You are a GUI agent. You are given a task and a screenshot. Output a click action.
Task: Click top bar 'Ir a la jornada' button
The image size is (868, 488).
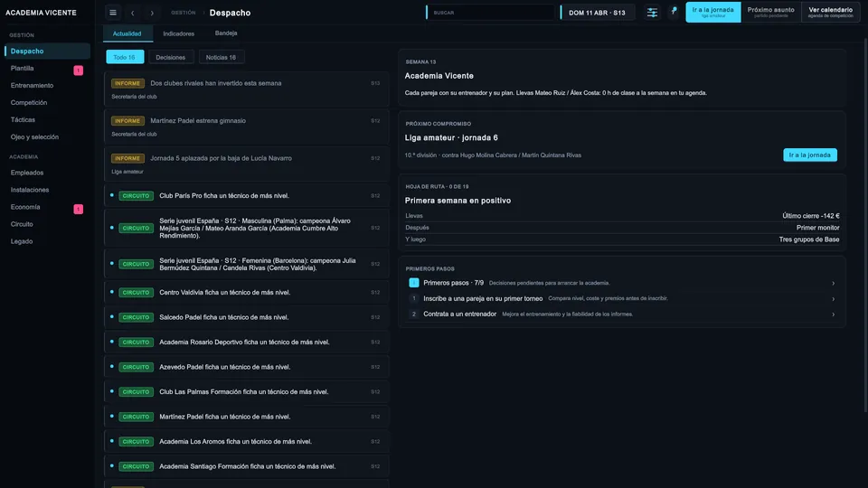(713, 12)
